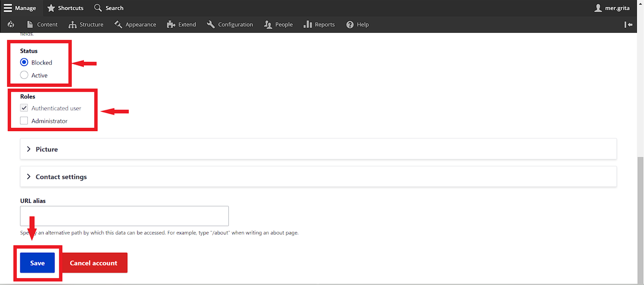This screenshot has width=644, height=285.
Task: Click the Help question mark icon
Action: [350, 25]
